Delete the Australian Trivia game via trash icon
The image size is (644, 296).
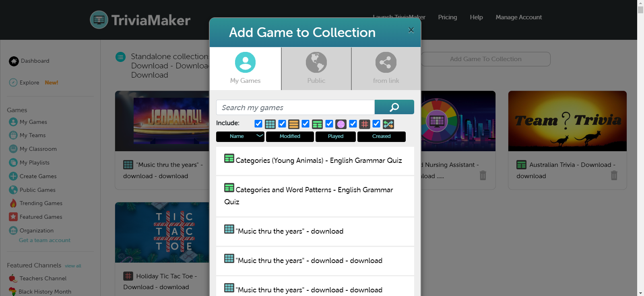point(614,175)
